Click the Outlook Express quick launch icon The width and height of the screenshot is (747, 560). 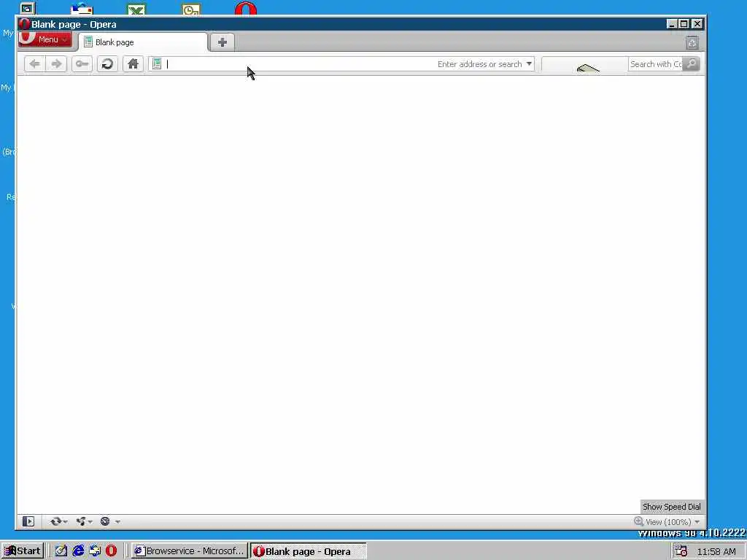pos(95,551)
